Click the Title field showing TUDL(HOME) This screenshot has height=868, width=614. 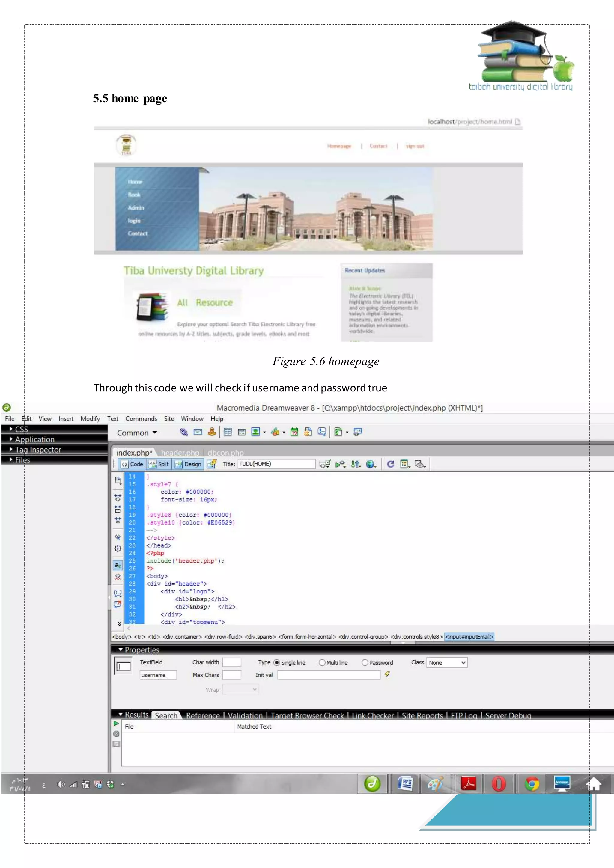(276, 464)
